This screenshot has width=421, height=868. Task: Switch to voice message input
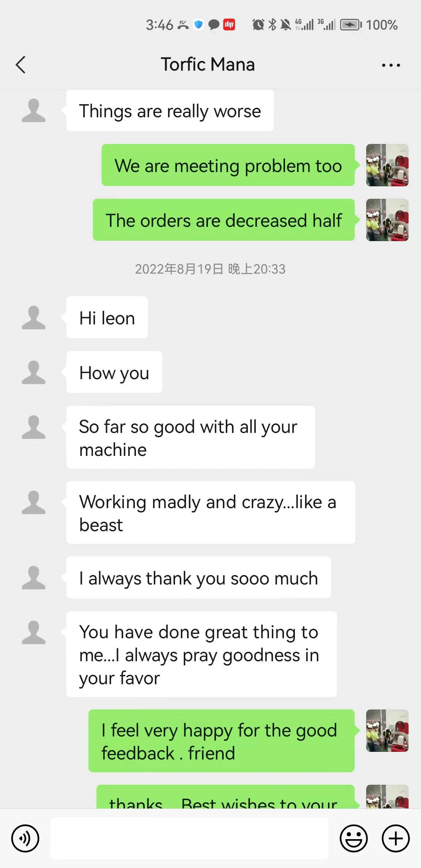click(x=25, y=838)
